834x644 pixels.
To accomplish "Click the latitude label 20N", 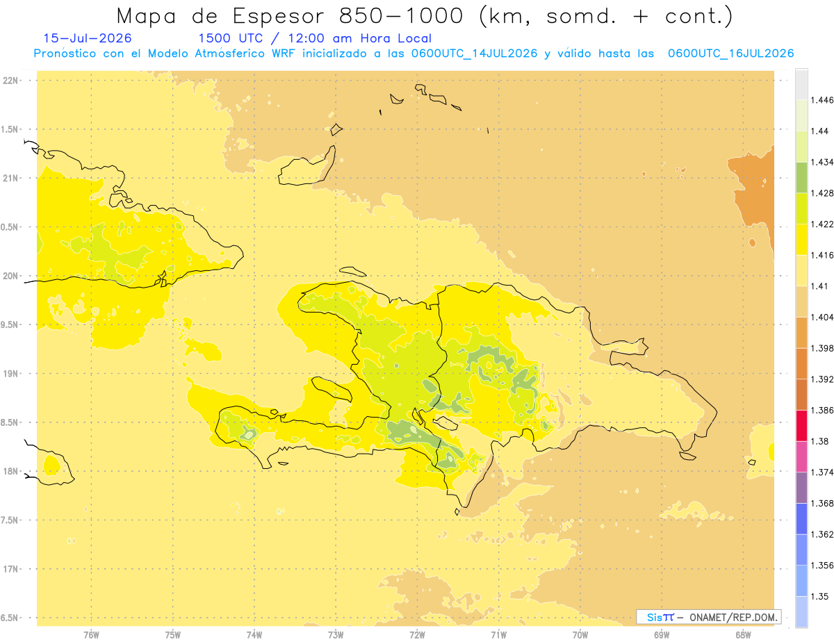I will pos(11,276).
